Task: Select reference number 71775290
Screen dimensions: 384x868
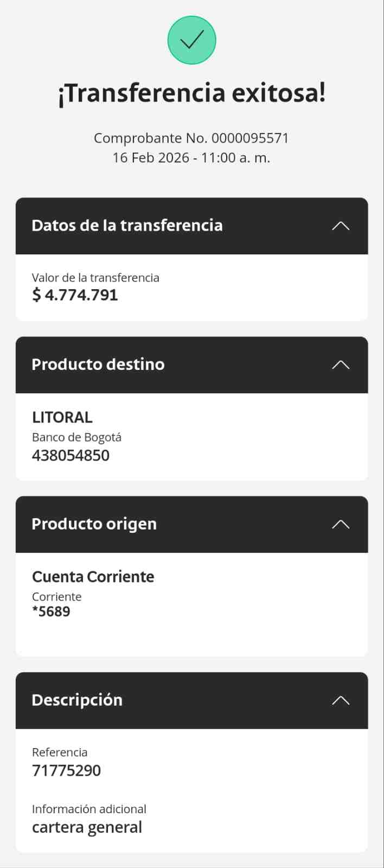Action: (66, 771)
